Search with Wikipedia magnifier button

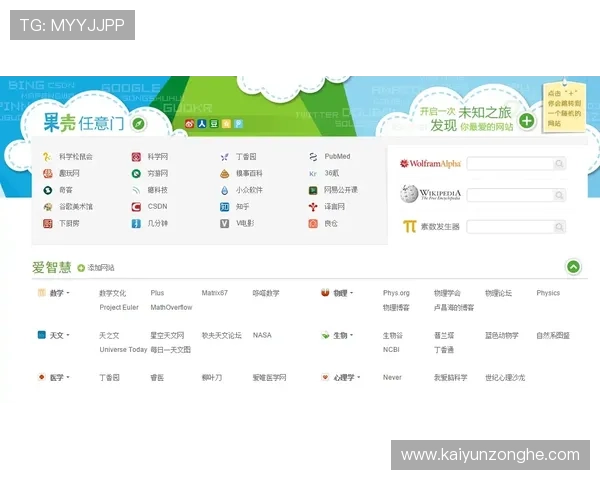[x=559, y=196]
